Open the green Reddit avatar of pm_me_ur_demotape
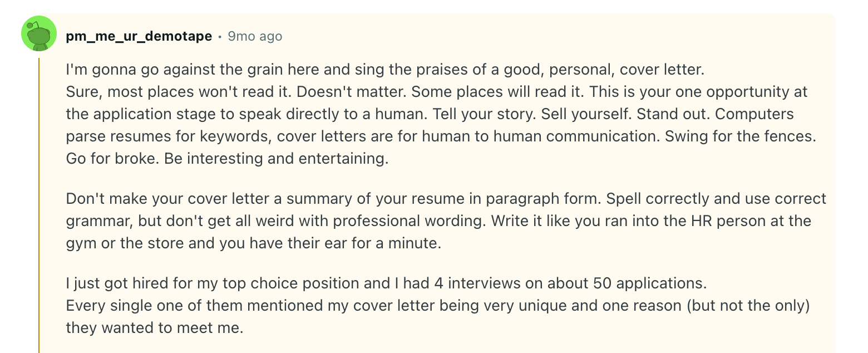Image resolution: width=868 pixels, height=353 pixels. click(x=39, y=33)
